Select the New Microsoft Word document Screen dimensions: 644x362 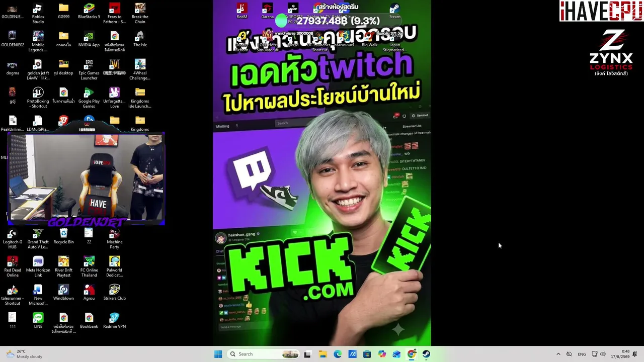38,295
